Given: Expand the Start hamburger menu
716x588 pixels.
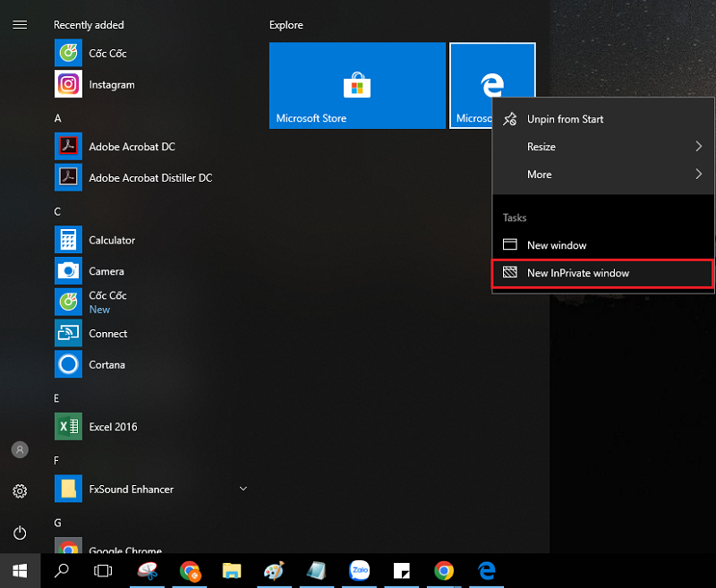Looking at the screenshot, I should [x=20, y=25].
